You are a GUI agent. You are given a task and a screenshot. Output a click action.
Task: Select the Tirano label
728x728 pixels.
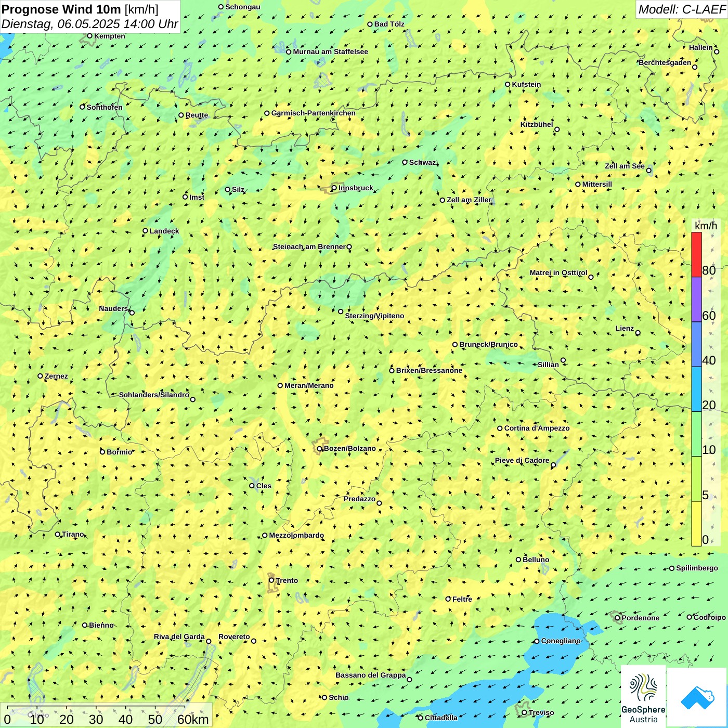73,534
